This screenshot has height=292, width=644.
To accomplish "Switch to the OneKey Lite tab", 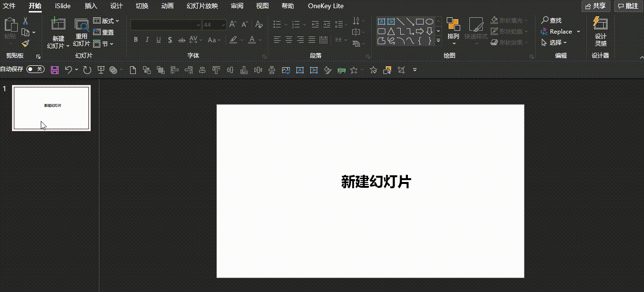I will point(326,6).
